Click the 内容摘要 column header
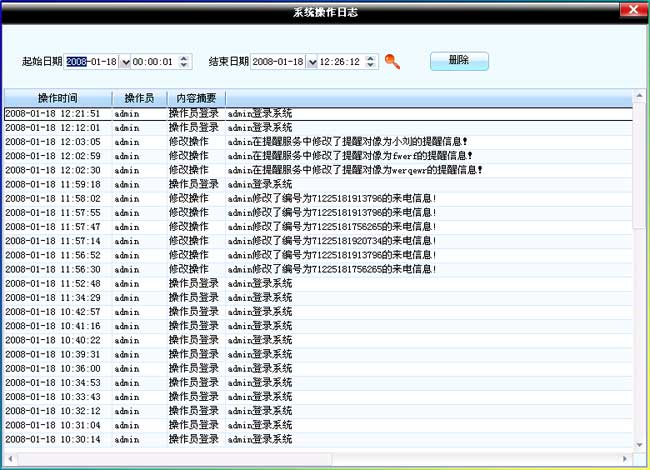The image size is (650, 470). [195, 98]
